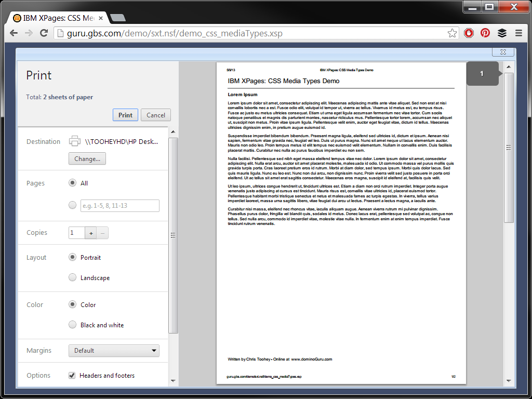Choose Portrait layout
Screen dimensions: 532x399
(72, 257)
